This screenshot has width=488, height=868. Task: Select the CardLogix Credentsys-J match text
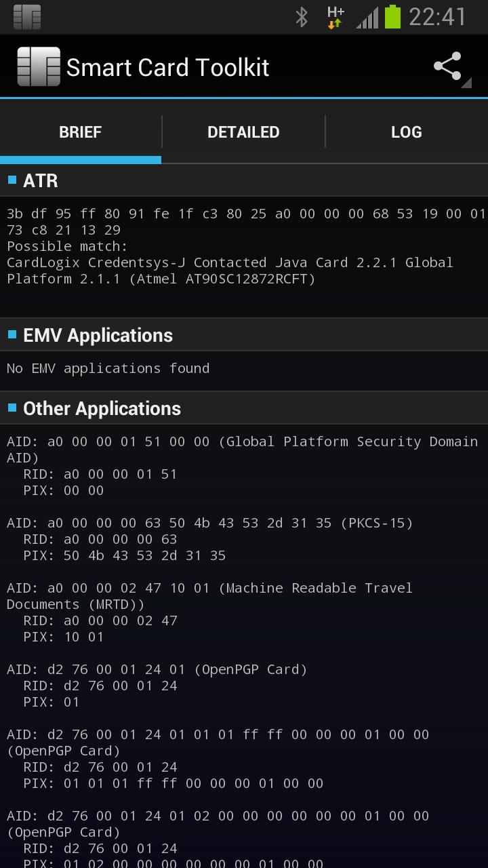229,262
